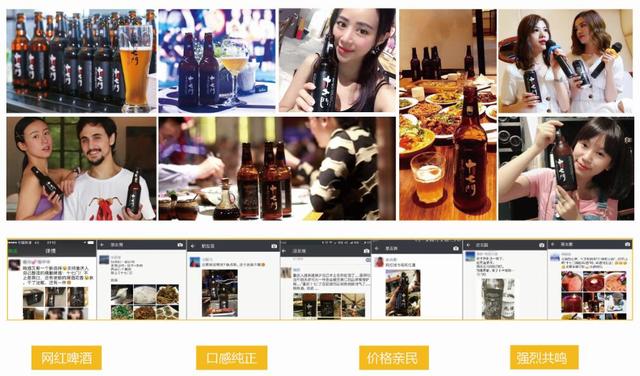Viewport: 640px width, 376px height.
Task: Open dinner table photo with large amber bottle
Action: pyautogui.click(x=448, y=115)
